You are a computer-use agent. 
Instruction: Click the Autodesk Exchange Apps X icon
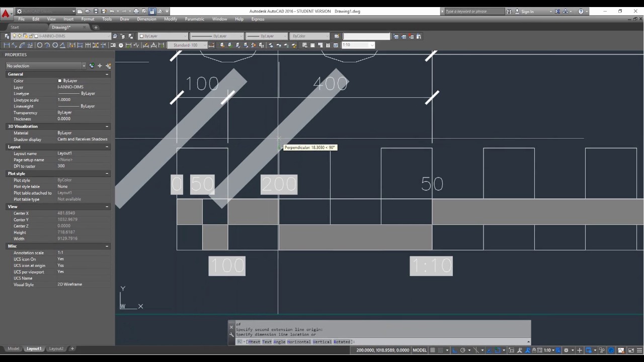(557, 12)
